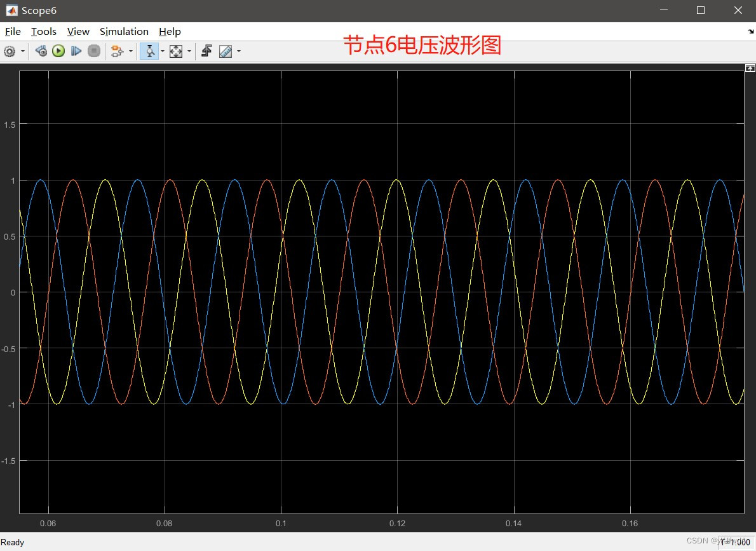Click the dock scope arrow in menu bar
This screenshot has height=551, width=756.
[751, 31]
